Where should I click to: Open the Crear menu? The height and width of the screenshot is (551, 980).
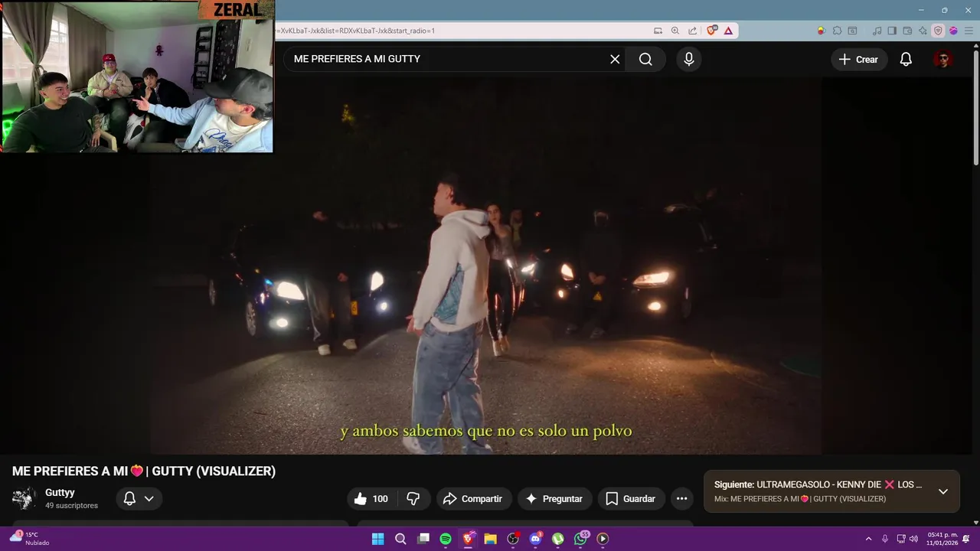click(858, 59)
